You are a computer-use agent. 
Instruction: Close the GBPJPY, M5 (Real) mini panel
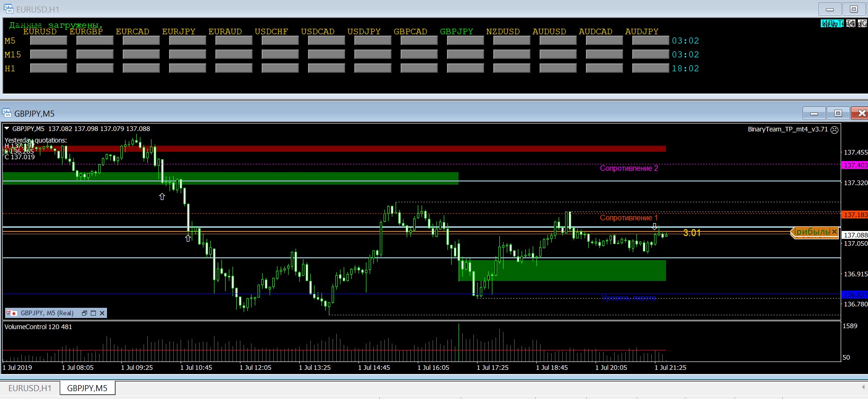[x=102, y=313]
